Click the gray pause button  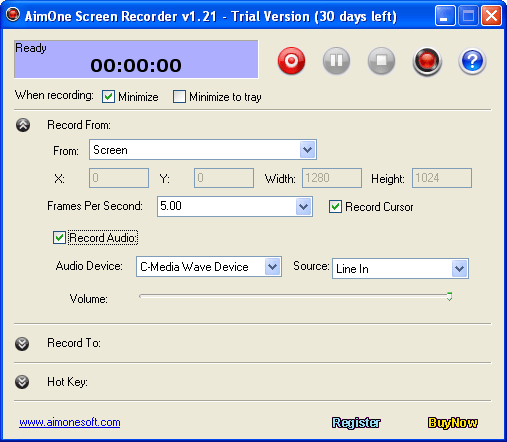(x=336, y=61)
